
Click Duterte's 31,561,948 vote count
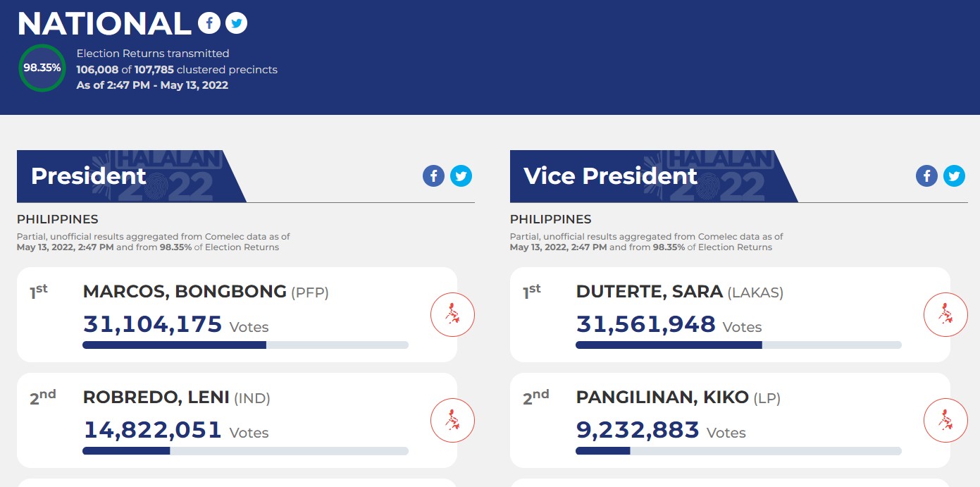click(x=646, y=324)
